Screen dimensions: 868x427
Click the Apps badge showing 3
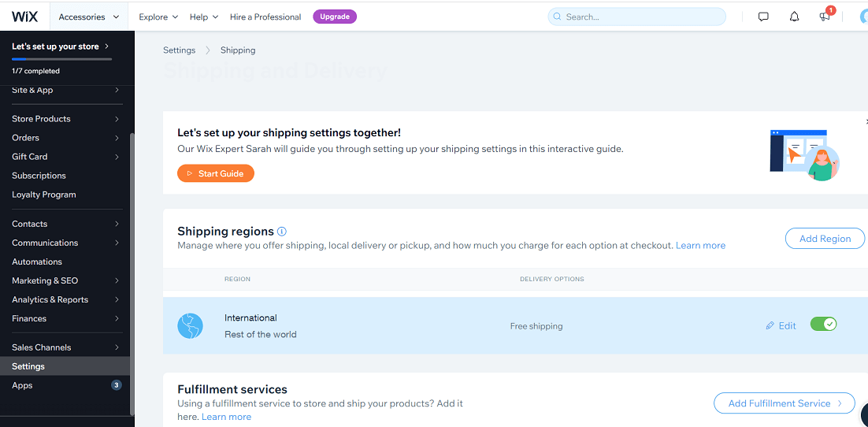coord(117,385)
